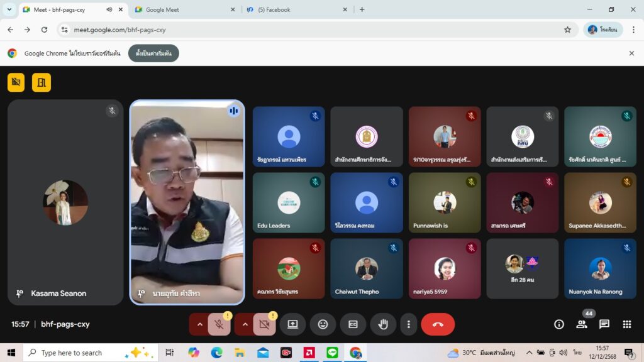This screenshot has width=644, height=362.
Task: Open the chat panel icon
Action: pos(604,324)
